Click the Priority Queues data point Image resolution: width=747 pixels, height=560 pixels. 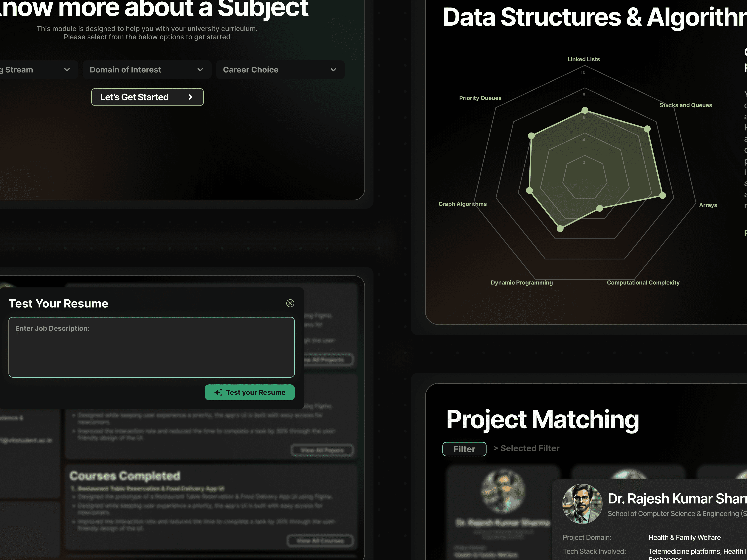click(x=531, y=136)
